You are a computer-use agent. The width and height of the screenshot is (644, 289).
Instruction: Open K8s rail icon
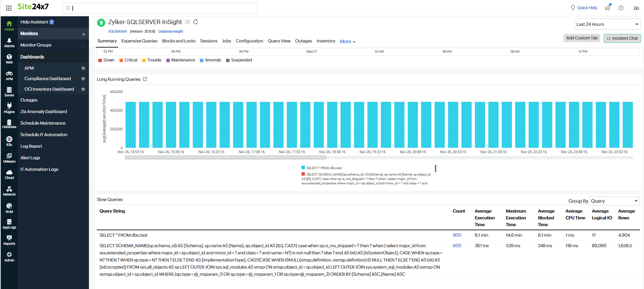(9, 141)
